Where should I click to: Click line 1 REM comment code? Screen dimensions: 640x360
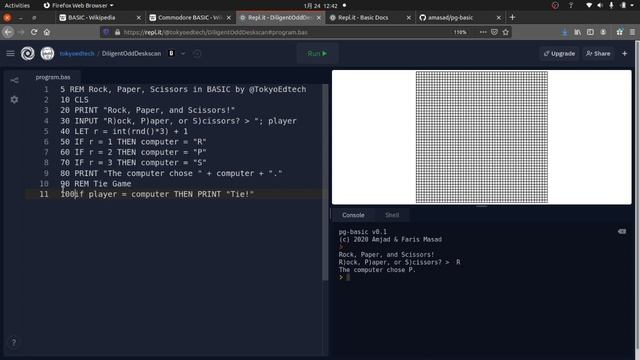click(x=183, y=89)
